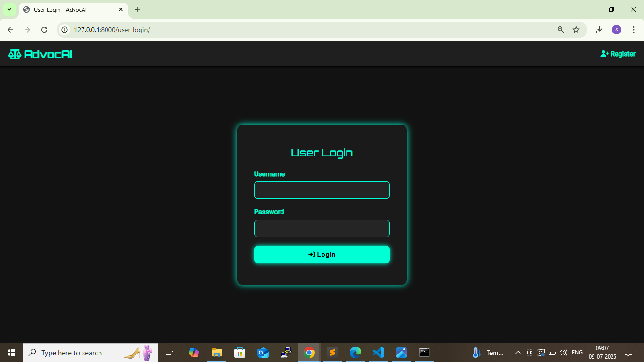Click the Password label
The image size is (644, 362).
tap(269, 212)
